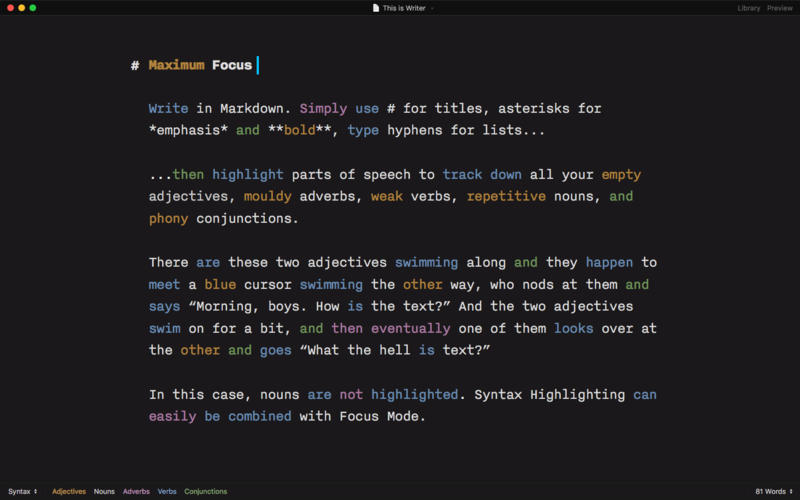The width and height of the screenshot is (800, 500).
Task: Click the word 'speech'
Action: [x=387, y=175]
